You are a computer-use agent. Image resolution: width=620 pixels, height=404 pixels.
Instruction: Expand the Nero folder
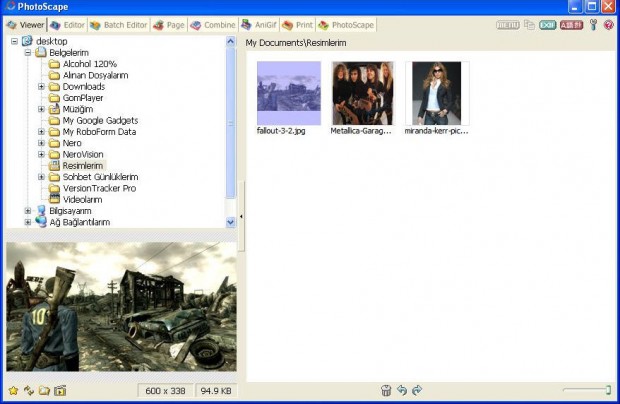click(x=41, y=143)
